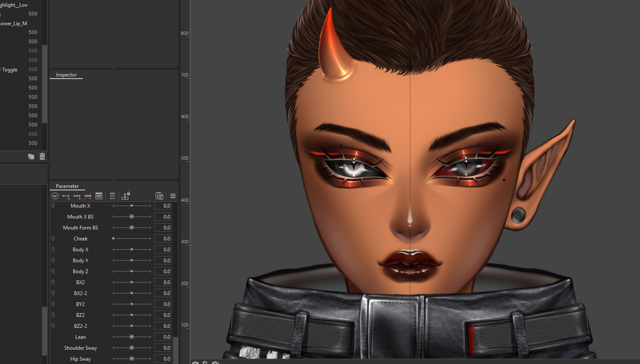The width and height of the screenshot is (640, 364).
Task: Expand the circled chevron in Parameter toolbar
Action: tap(55, 196)
